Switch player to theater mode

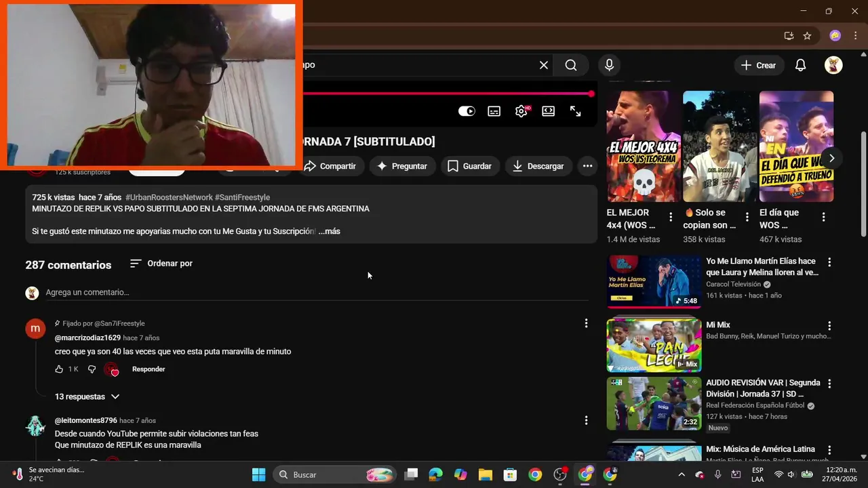point(549,111)
